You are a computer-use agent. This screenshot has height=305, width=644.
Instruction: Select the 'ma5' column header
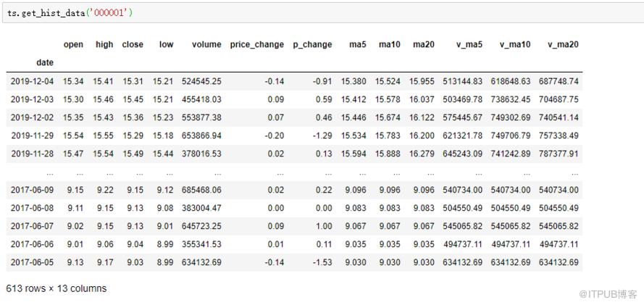(357, 44)
